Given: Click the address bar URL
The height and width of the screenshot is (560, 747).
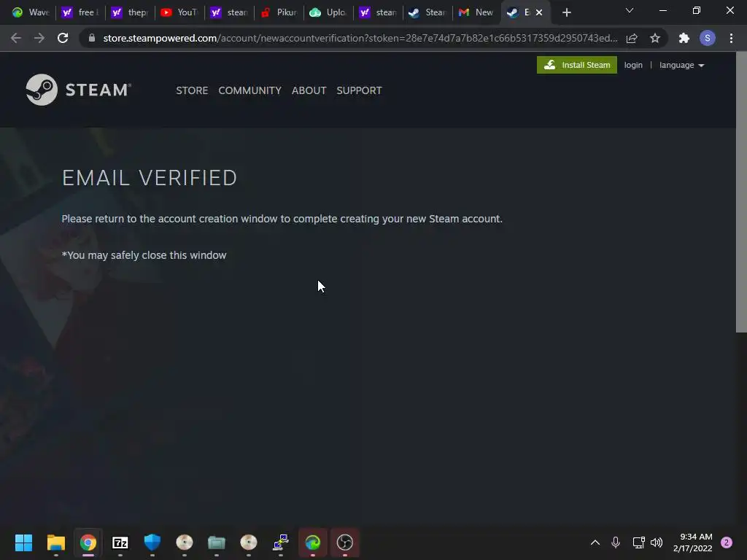Looking at the screenshot, I should click(x=360, y=38).
